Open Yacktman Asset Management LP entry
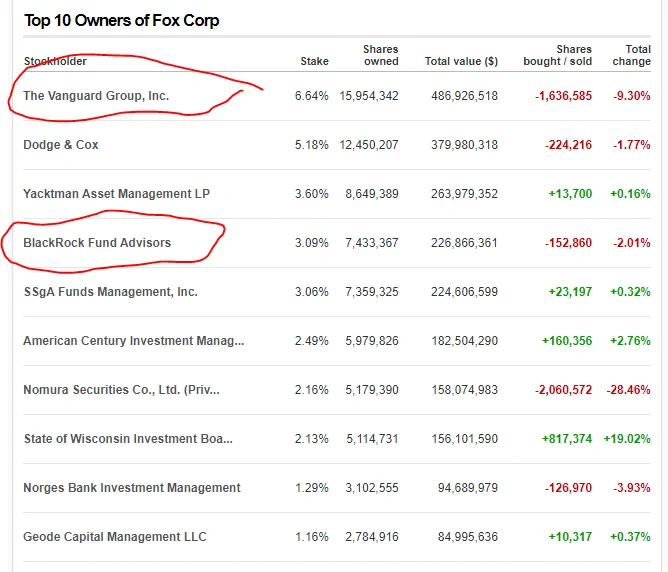 click(x=116, y=194)
